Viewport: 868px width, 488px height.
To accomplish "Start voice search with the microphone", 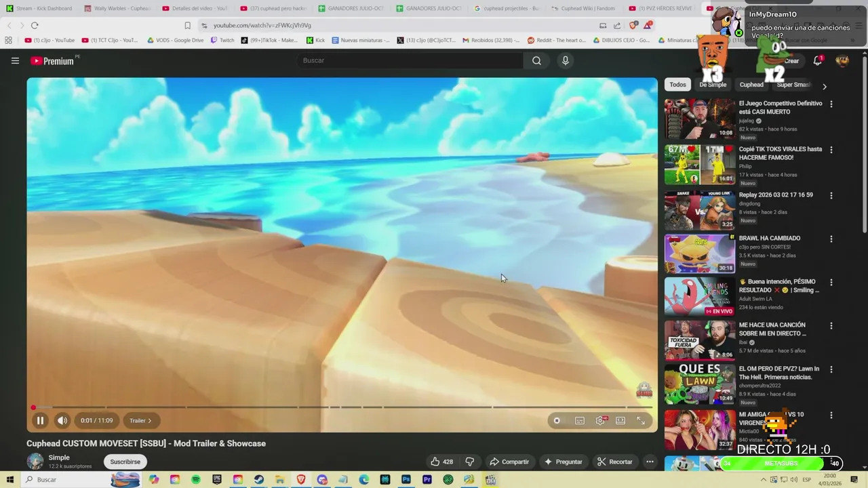I will (x=566, y=61).
